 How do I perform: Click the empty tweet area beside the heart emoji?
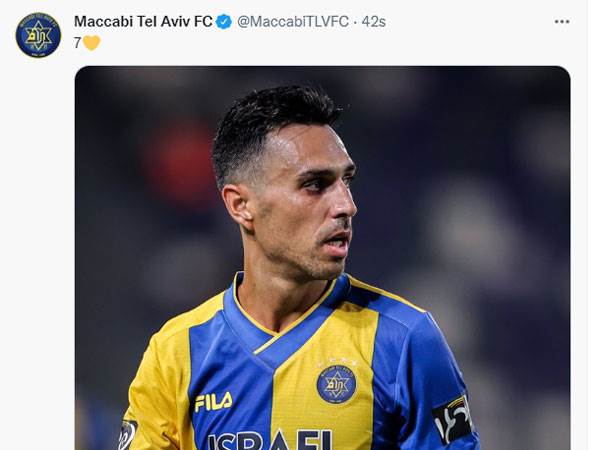[x=306, y=43]
